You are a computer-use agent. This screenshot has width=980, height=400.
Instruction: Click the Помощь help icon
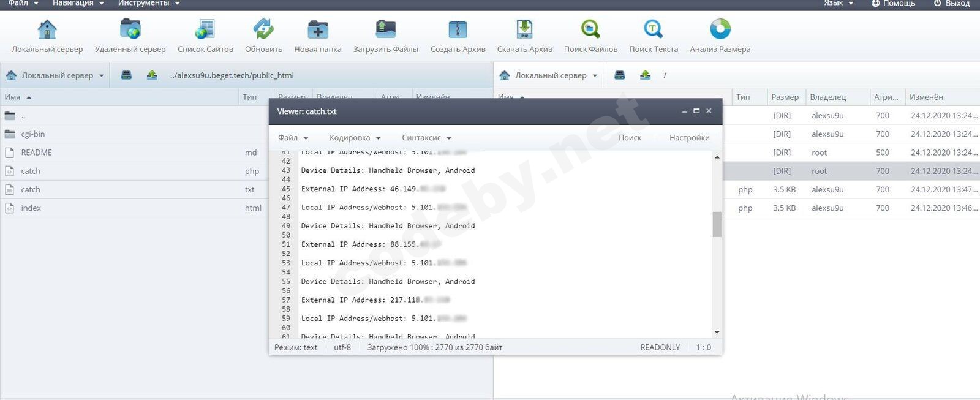coord(875,4)
